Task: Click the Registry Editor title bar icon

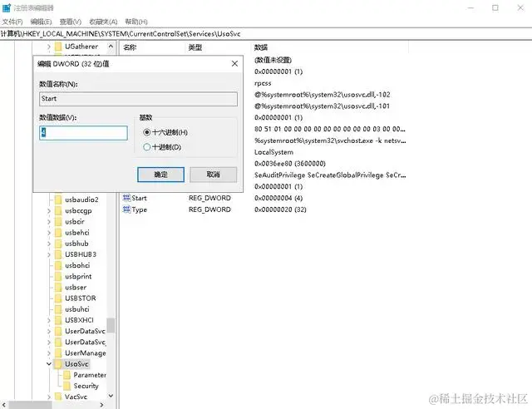Action: pos(7,7)
